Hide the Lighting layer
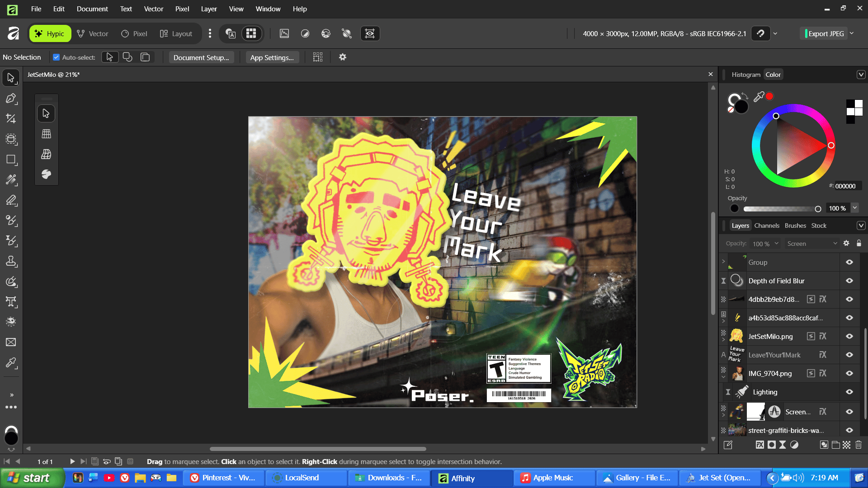The height and width of the screenshot is (488, 868). click(x=849, y=392)
